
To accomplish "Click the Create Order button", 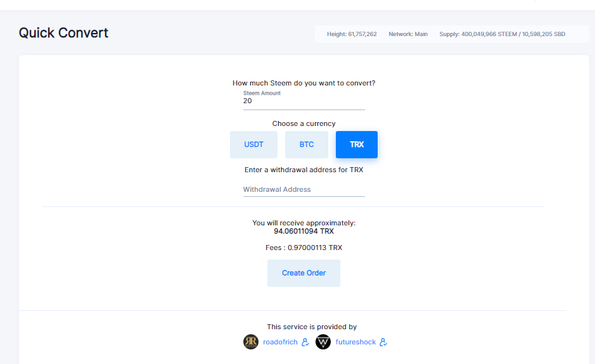I will click(304, 273).
